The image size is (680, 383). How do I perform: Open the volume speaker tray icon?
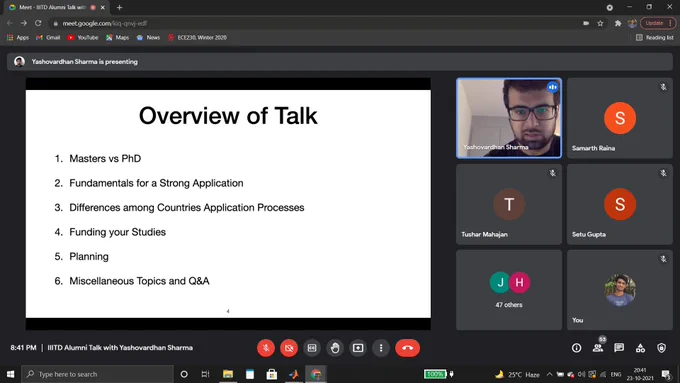[x=582, y=374]
